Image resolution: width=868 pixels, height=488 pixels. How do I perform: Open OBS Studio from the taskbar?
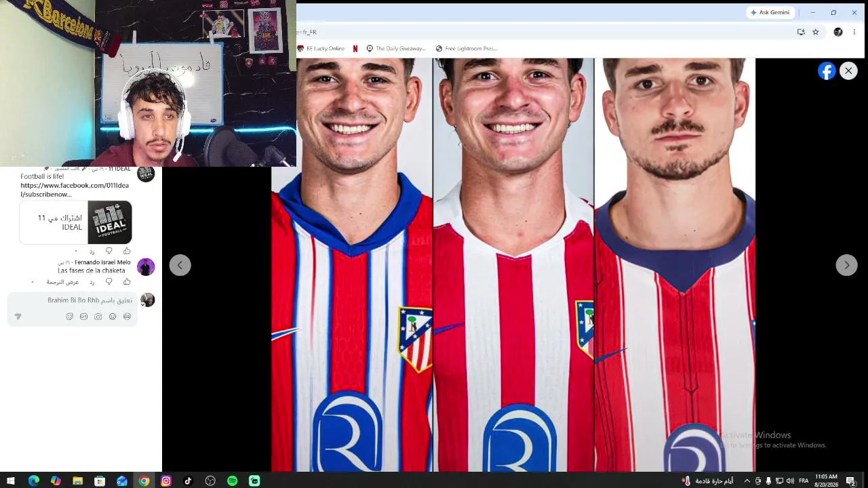coord(210,481)
